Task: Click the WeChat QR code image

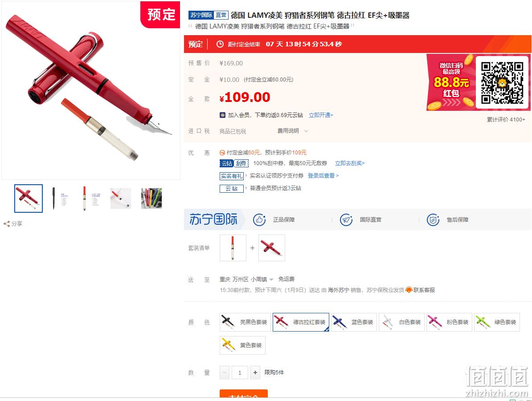Action: 502,83
